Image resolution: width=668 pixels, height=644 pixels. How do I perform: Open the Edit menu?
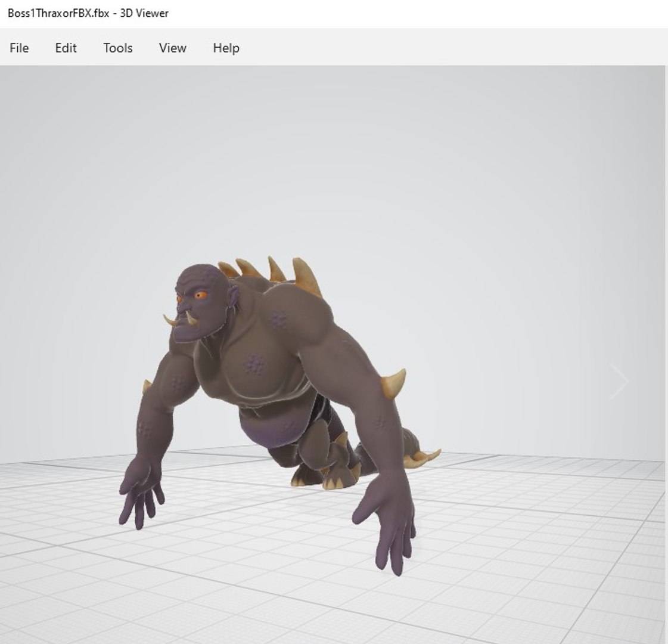coord(66,48)
